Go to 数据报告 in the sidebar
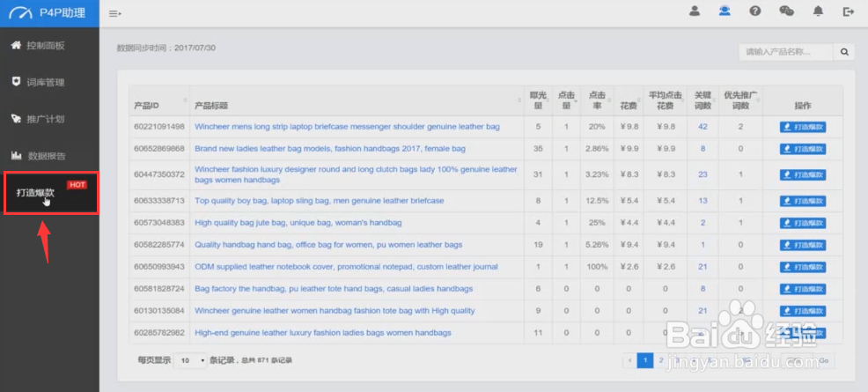This screenshot has width=868, height=392. pos(45,156)
